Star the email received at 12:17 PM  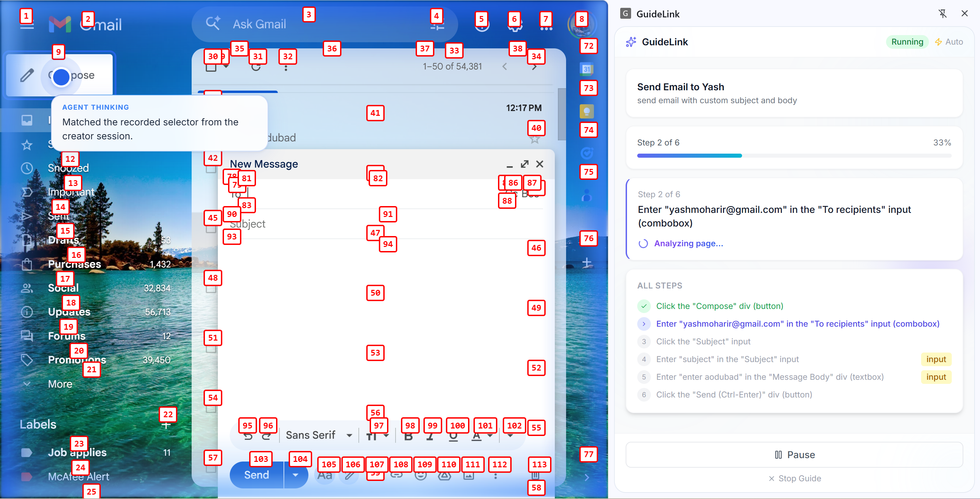point(534,139)
